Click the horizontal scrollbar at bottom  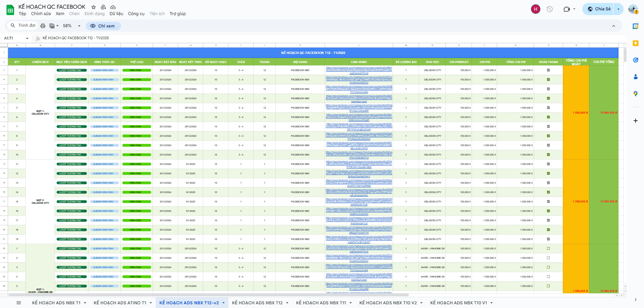coord(201,295)
